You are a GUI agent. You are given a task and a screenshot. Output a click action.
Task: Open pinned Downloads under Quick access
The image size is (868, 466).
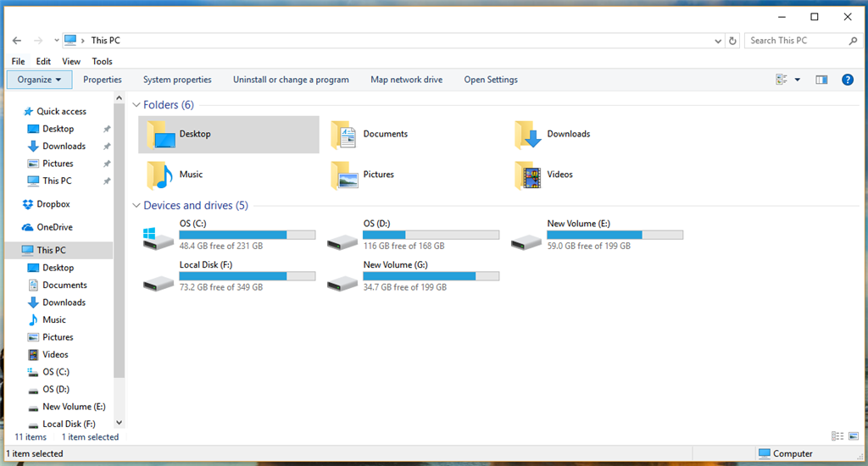64,146
